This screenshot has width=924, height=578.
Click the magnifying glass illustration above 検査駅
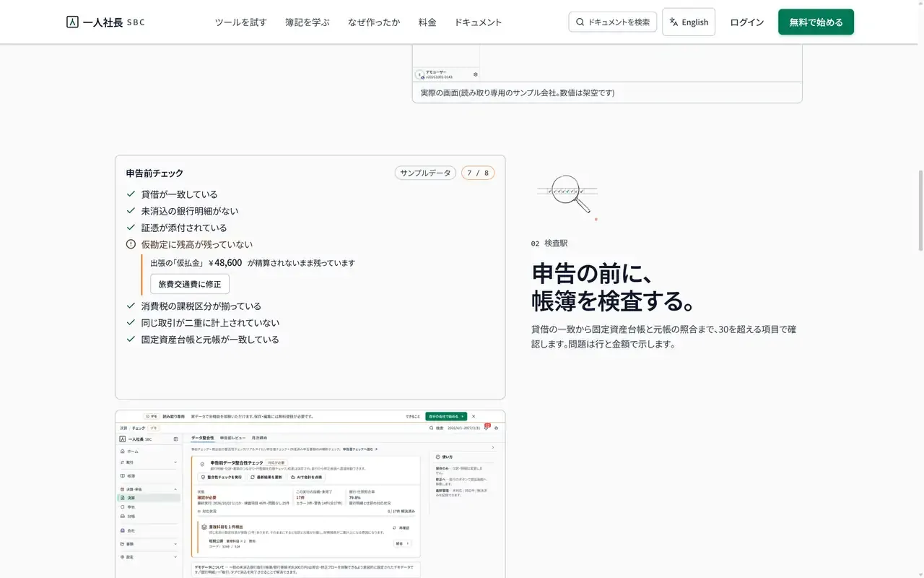pos(567,197)
